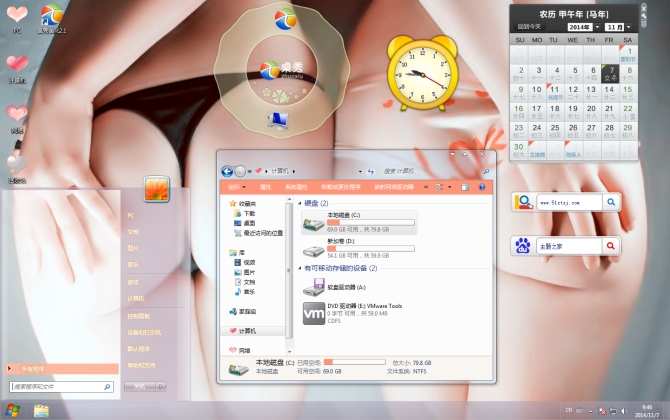Select local disk C: drive icon
Image resolution: width=670 pixels, height=420 pixels.
click(313, 223)
